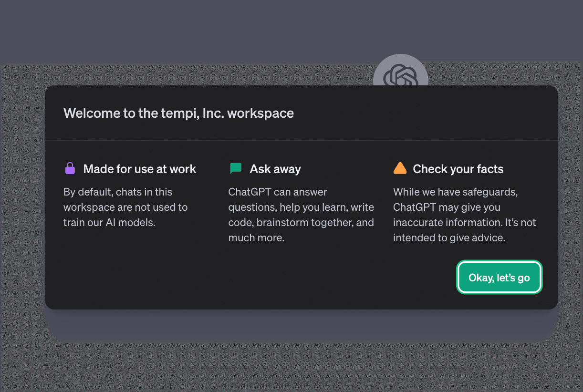
Task: Select the "Ask away" heading
Action: (275, 169)
